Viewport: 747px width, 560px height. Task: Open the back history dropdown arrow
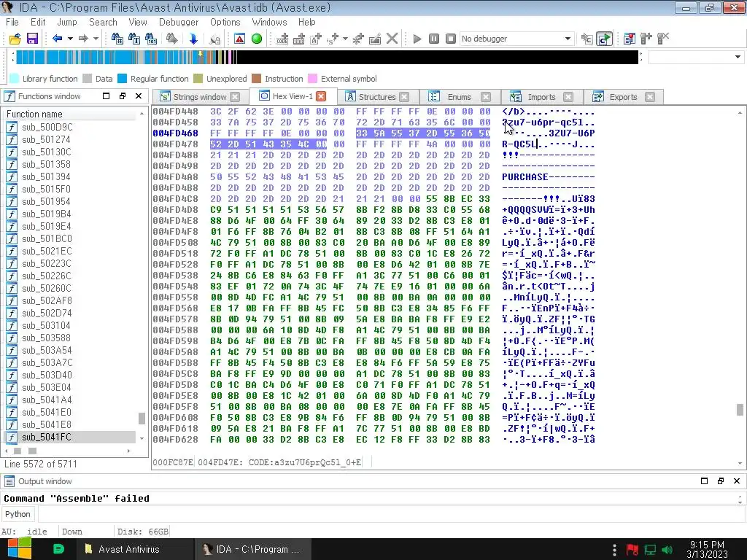(x=70, y=39)
